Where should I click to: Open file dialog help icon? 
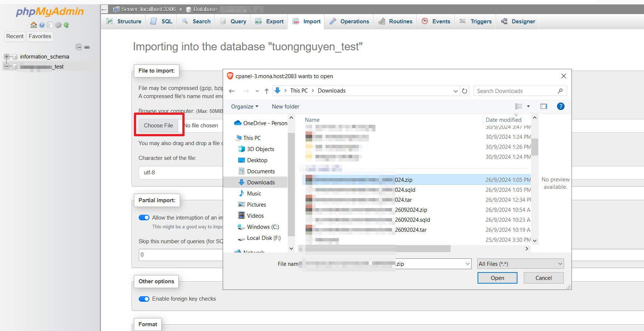pos(561,106)
